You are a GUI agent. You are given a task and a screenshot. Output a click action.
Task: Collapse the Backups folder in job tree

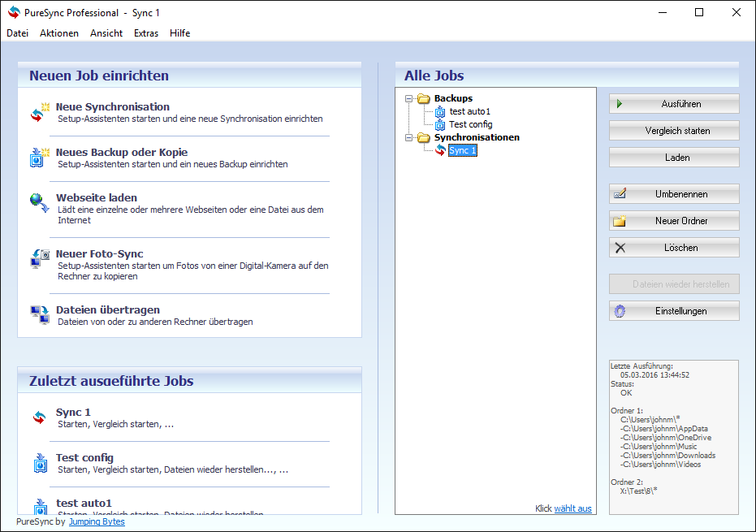[409, 98]
